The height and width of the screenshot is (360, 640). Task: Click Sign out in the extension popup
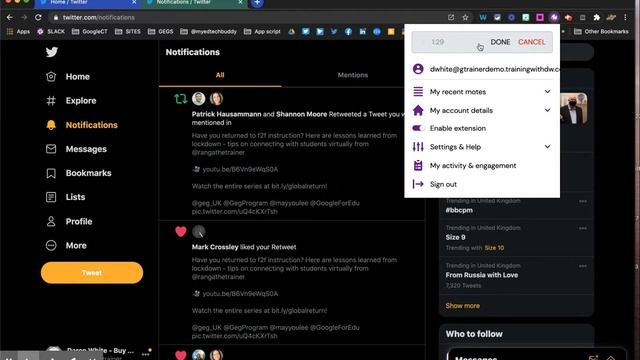[x=443, y=184]
